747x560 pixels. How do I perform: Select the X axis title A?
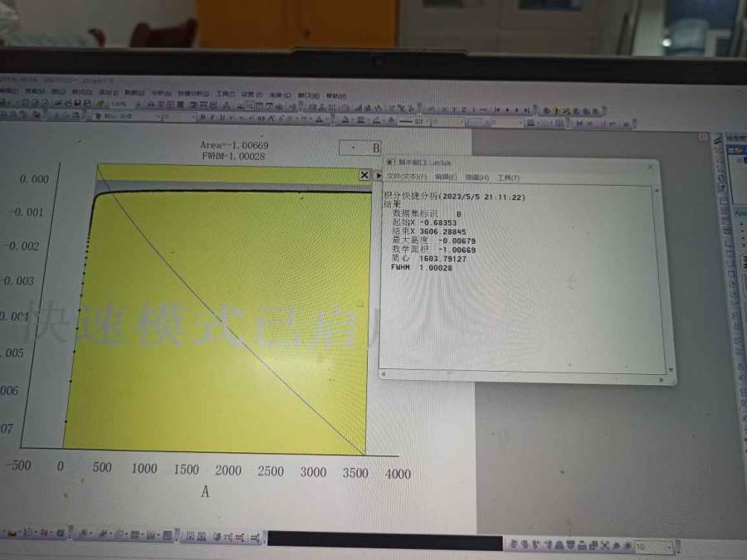tap(205, 491)
